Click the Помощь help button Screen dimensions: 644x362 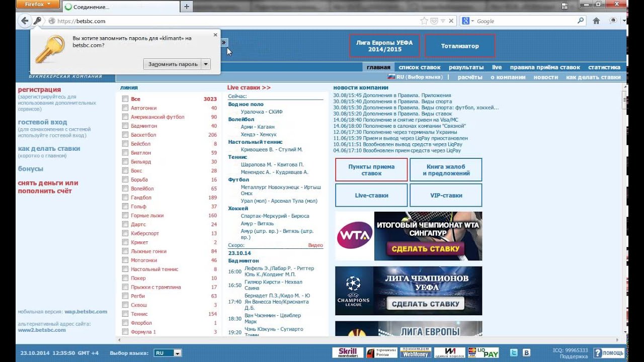tap(609, 353)
